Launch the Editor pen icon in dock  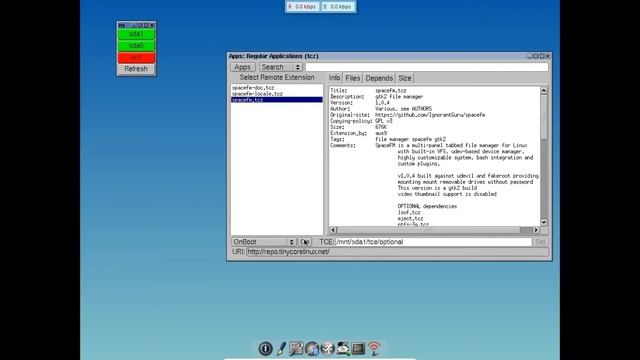(x=281, y=349)
